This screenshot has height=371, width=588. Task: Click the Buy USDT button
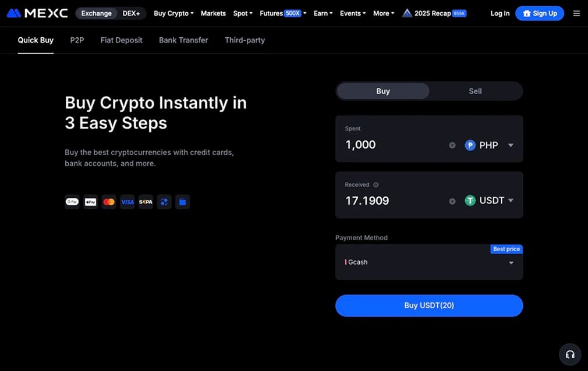(429, 305)
